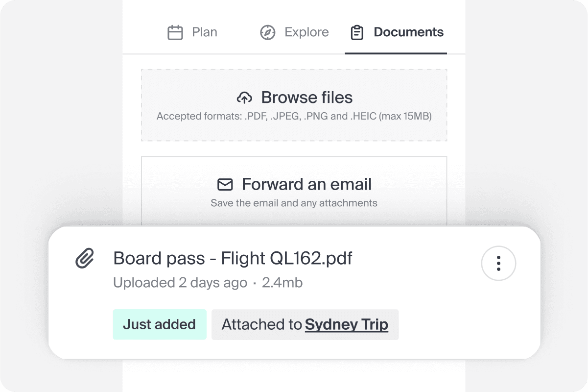Select the Documents tab

[396, 33]
